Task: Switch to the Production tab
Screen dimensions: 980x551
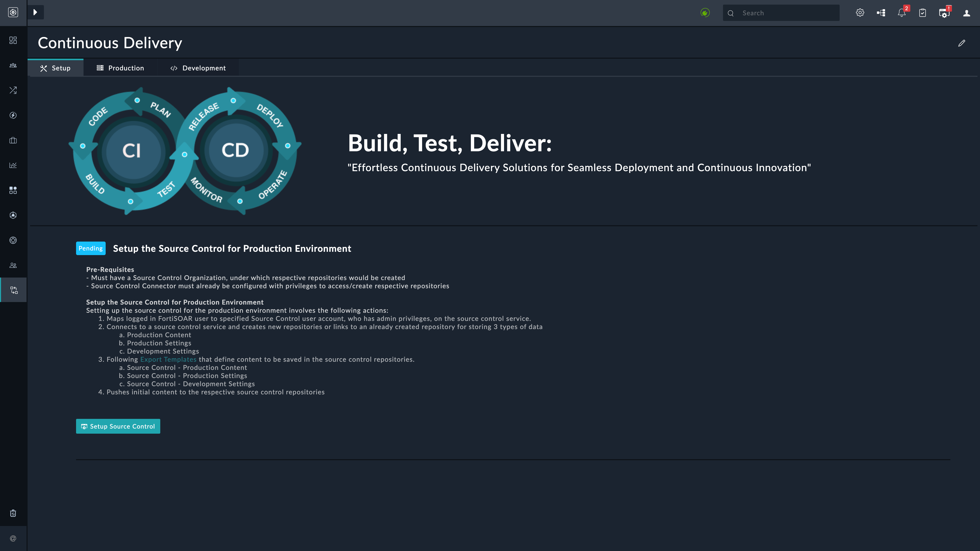Action: click(x=120, y=68)
